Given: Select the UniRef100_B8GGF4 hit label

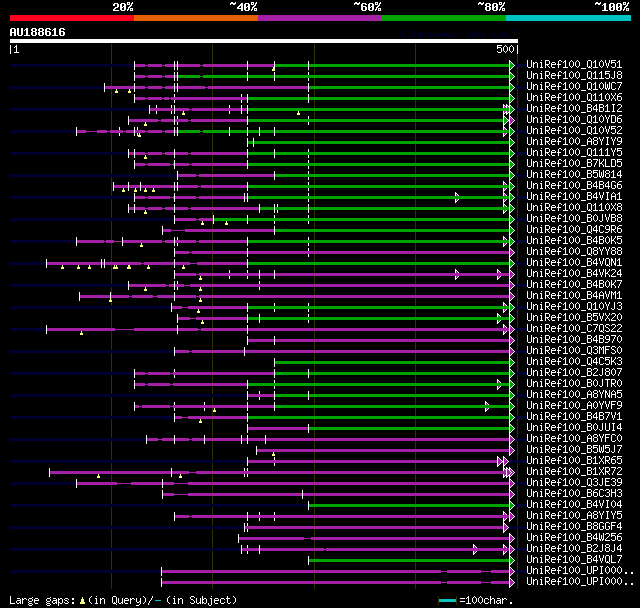Looking at the screenshot, I should (574, 527).
